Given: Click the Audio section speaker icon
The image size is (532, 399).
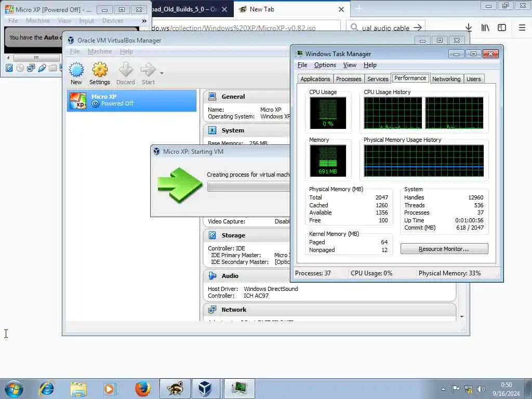Looking at the screenshot, I should 212,276.
